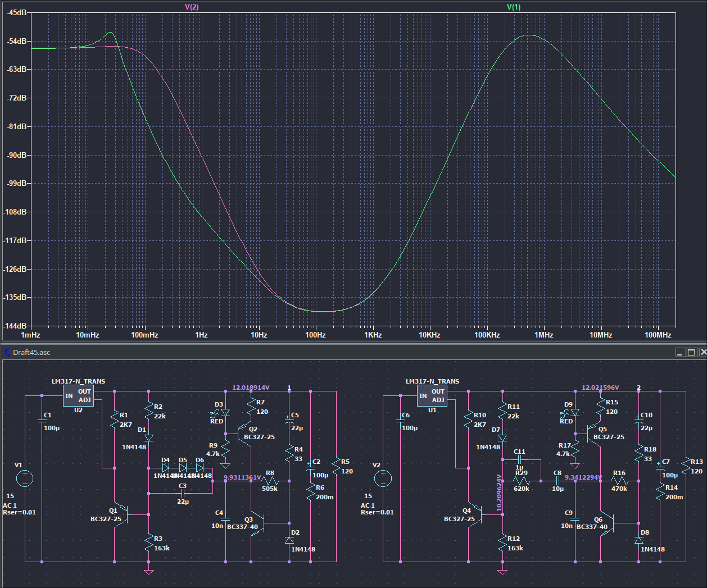Screen dimensions: 707x588
Task: Click the U2 LM317 regulator block
Action: 78,396
